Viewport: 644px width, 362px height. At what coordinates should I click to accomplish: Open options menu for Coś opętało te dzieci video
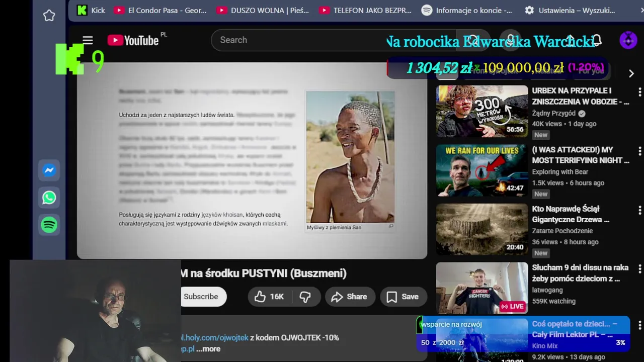[x=639, y=325]
